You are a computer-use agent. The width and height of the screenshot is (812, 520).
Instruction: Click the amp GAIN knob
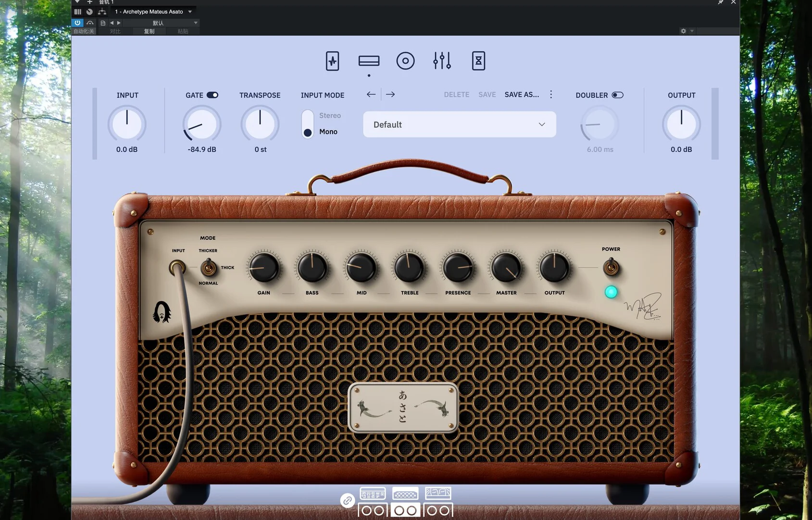click(263, 268)
